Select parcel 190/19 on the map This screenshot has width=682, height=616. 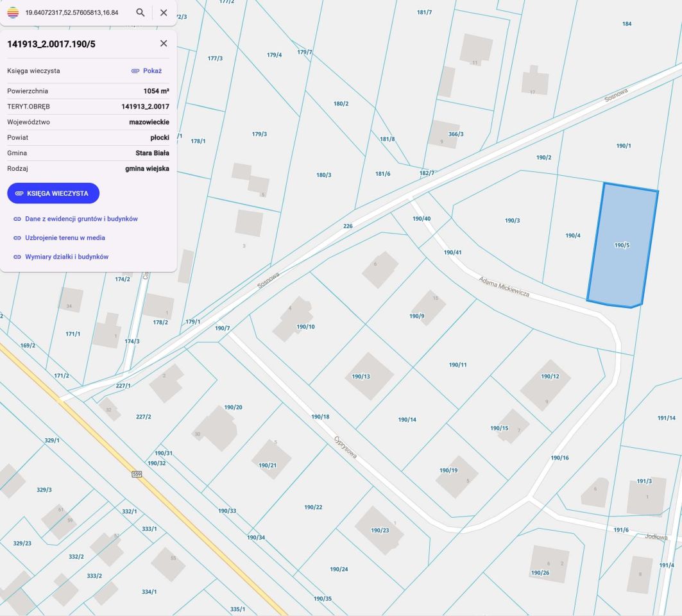(x=448, y=470)
